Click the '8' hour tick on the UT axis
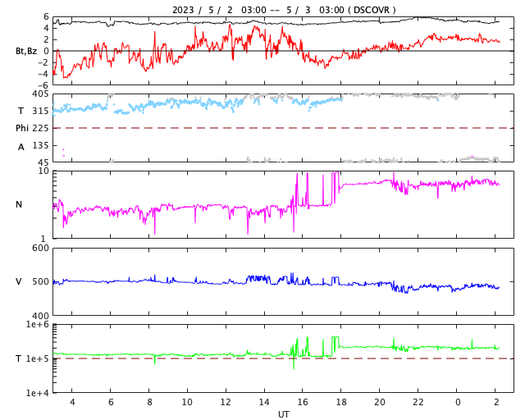Image resolution: width=525 pixels, height=420 pixels. click(149, 402)
